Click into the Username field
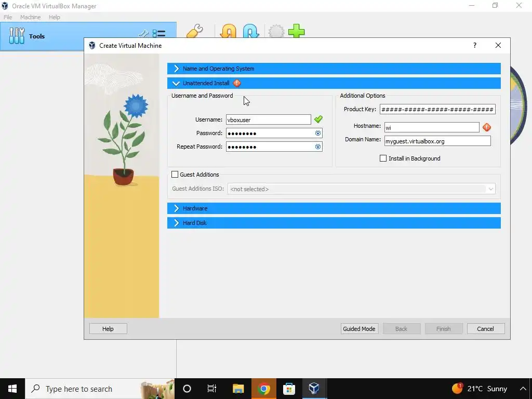 [269, 120]
